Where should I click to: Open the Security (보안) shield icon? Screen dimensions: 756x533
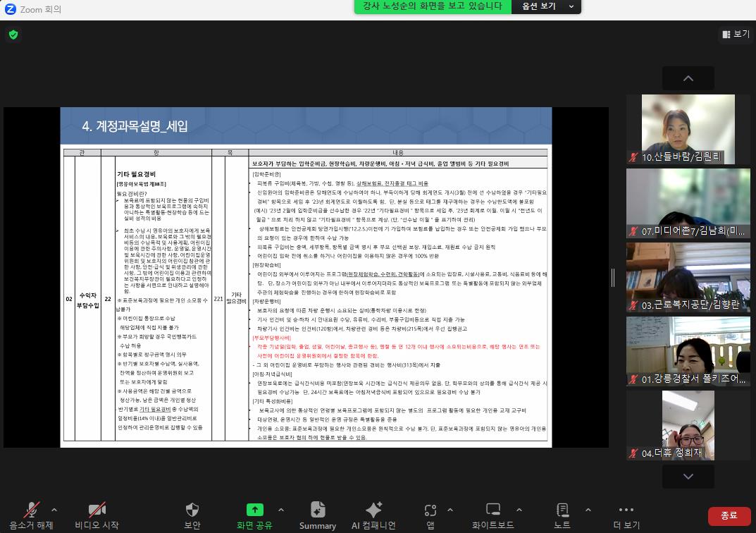[192, 510]
